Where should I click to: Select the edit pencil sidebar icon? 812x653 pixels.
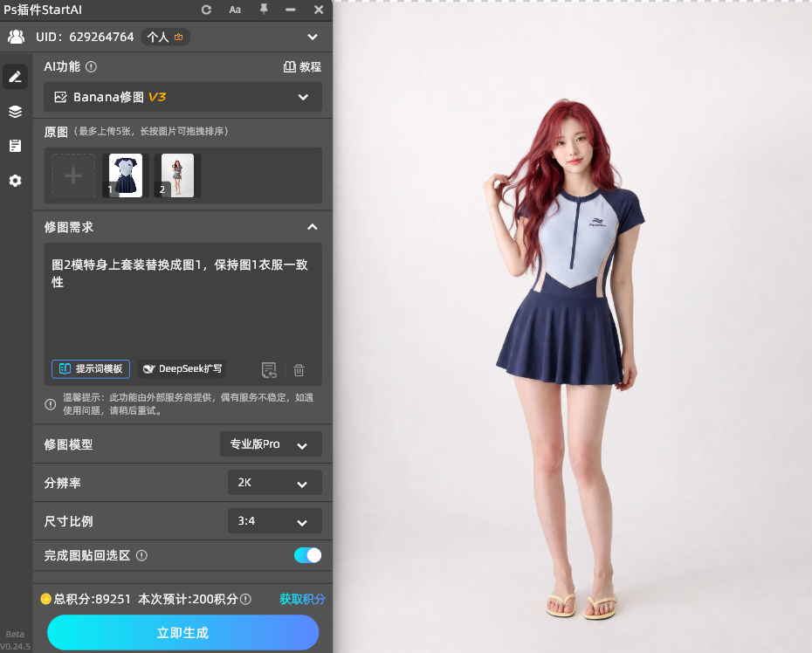coord(15,77)
